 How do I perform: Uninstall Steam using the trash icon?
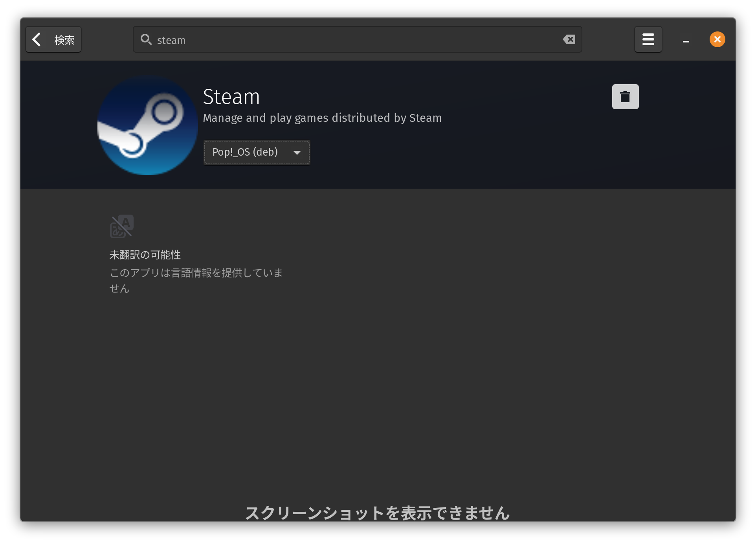(x=625, y=96)
